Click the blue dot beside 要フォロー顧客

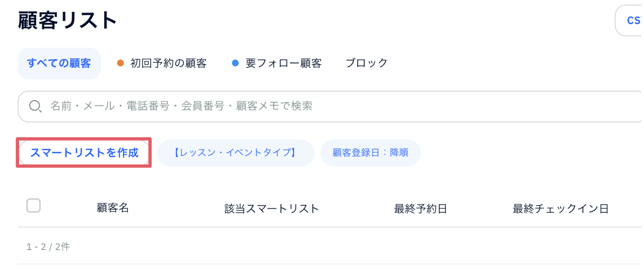point(236,64)
